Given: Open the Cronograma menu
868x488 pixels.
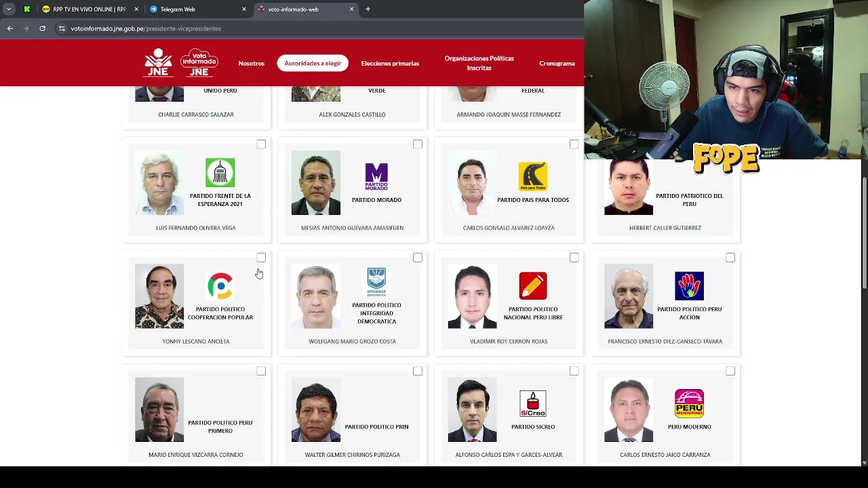Looking at the screenshot, I should (557, 63).
